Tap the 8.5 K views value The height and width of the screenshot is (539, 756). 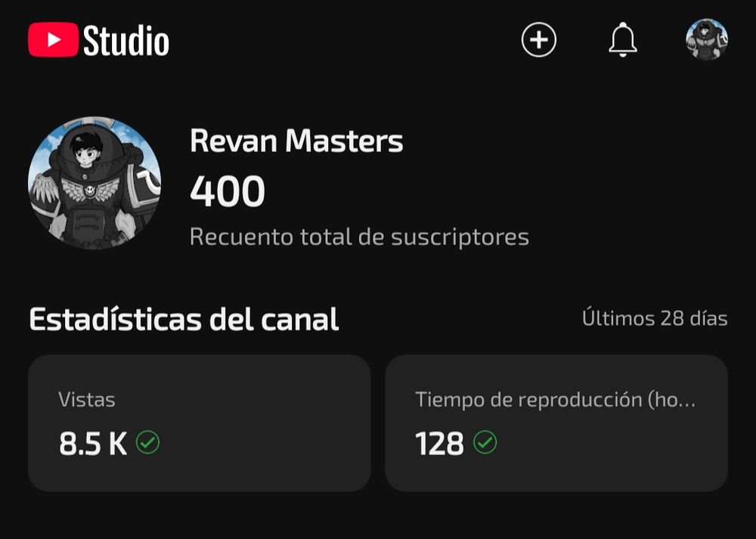pos(93,444)
